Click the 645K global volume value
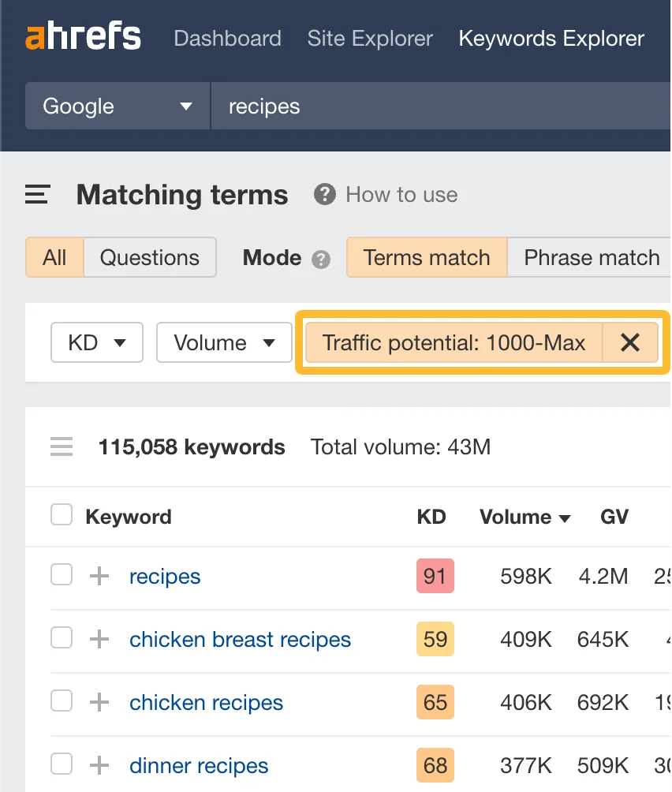Image resolution: width=672 pixels, height=792 pixels. (603, 639)
